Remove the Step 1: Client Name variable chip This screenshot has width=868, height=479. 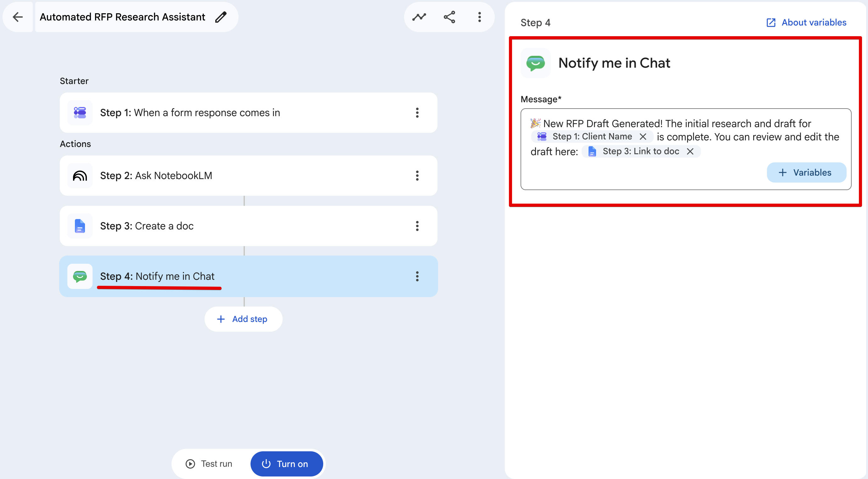pyautogui.click(x=643, y=136)
